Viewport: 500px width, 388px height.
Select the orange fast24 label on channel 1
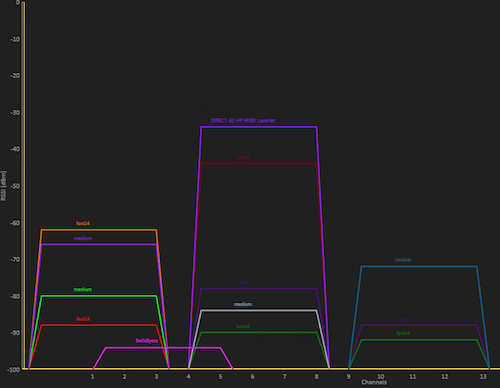[83, 223]
